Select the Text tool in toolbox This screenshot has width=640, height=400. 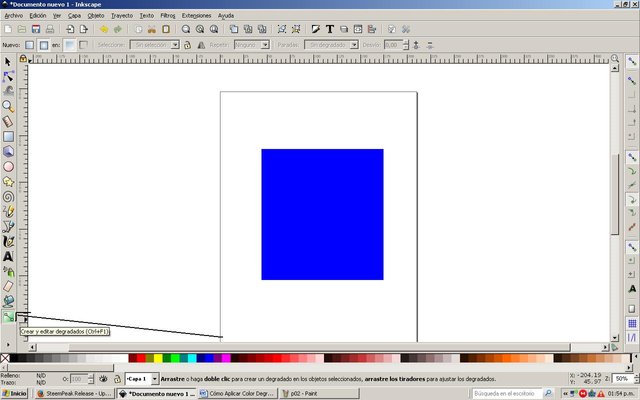coord(8,256)
